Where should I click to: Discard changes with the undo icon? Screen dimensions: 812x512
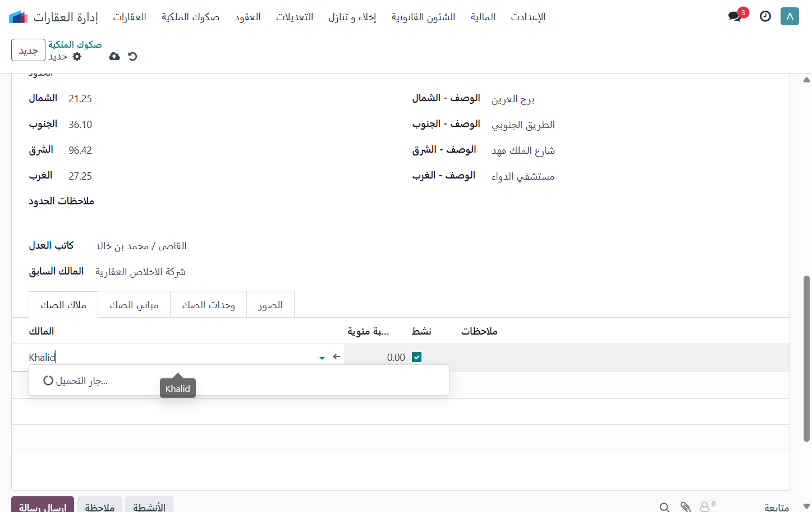tap(132, 56)
